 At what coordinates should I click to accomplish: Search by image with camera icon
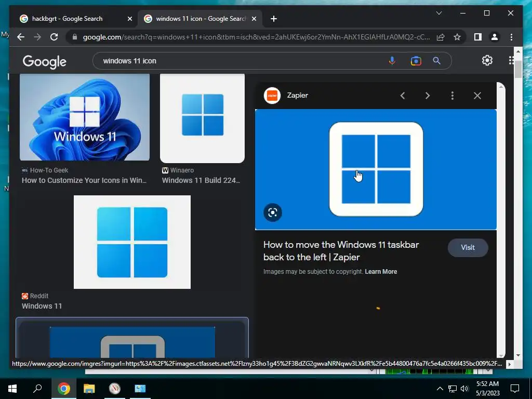click(x=416, y=61)
